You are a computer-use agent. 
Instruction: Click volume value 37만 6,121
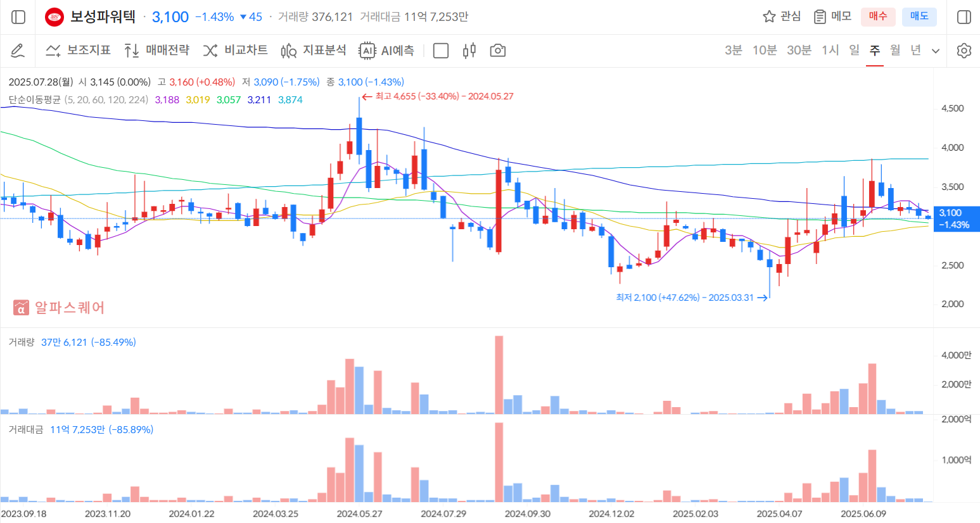tap(64, 342)
